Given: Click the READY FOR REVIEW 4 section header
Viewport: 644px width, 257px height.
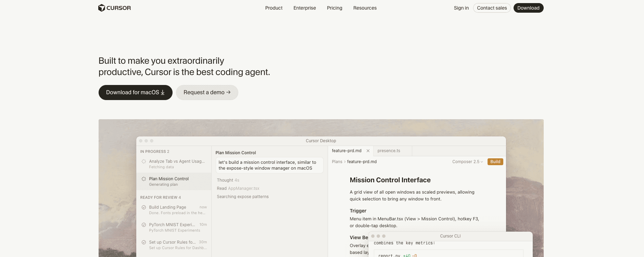Looking at the screenshot, I should [x=160, y=197].
